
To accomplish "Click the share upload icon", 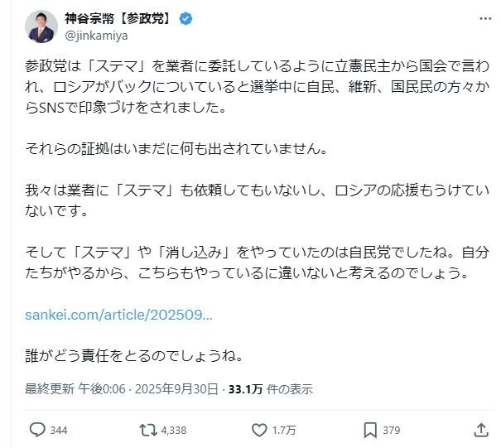I will point(480,430).
